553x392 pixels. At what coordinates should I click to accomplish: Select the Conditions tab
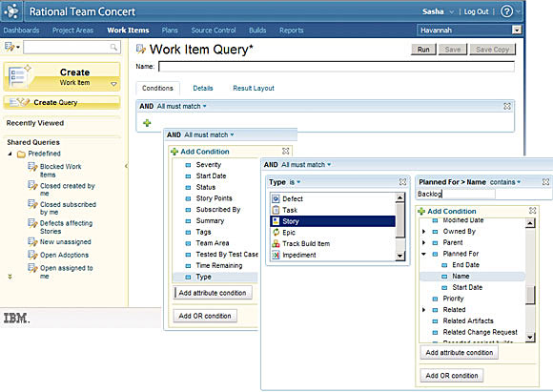pyautogui.click(x=157, y=88)
